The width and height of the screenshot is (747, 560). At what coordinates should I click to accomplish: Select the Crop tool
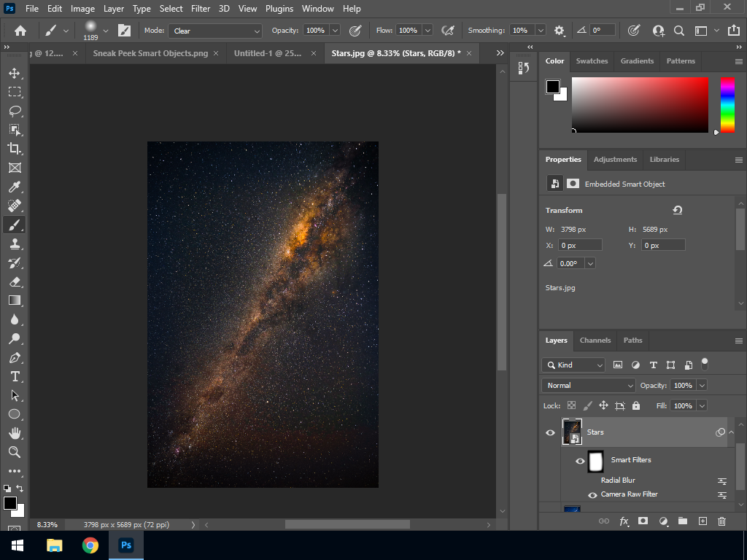click(15, 149)
